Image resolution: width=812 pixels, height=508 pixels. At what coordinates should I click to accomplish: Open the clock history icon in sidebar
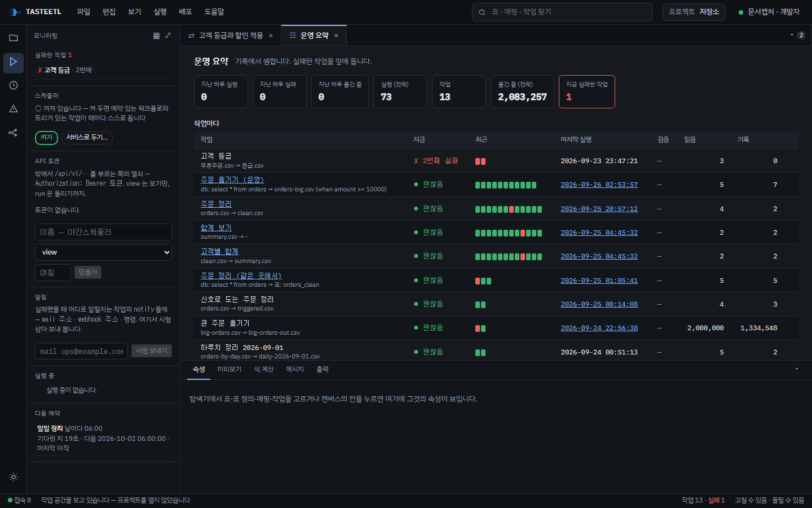pos(14,85)
